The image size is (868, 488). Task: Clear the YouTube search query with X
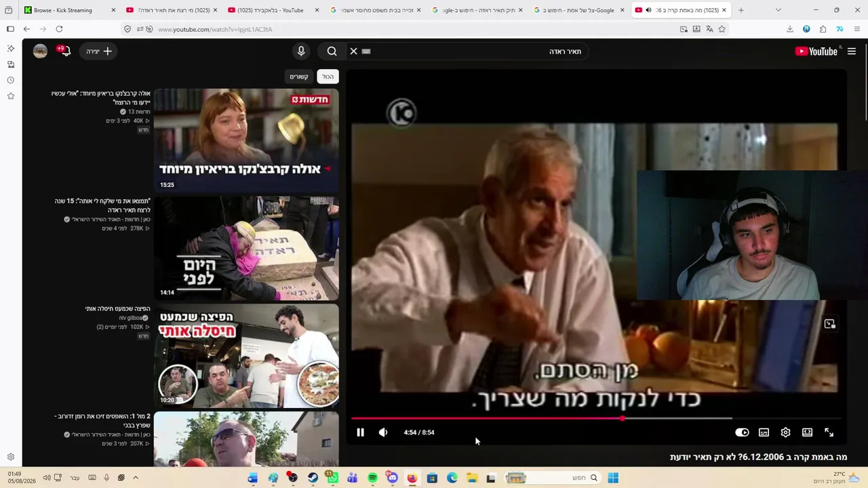click(353, 52)
